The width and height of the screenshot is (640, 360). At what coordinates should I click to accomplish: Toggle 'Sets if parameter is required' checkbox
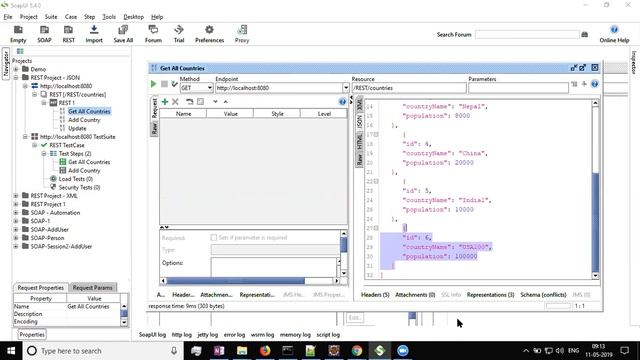213,237
